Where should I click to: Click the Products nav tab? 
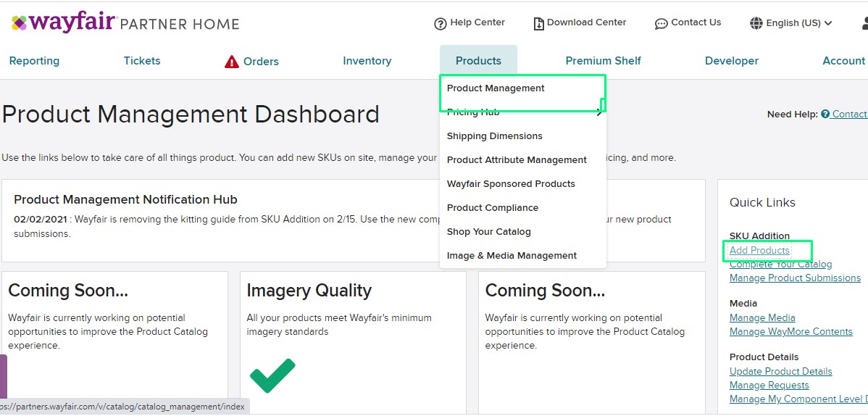tap(478, 61)
